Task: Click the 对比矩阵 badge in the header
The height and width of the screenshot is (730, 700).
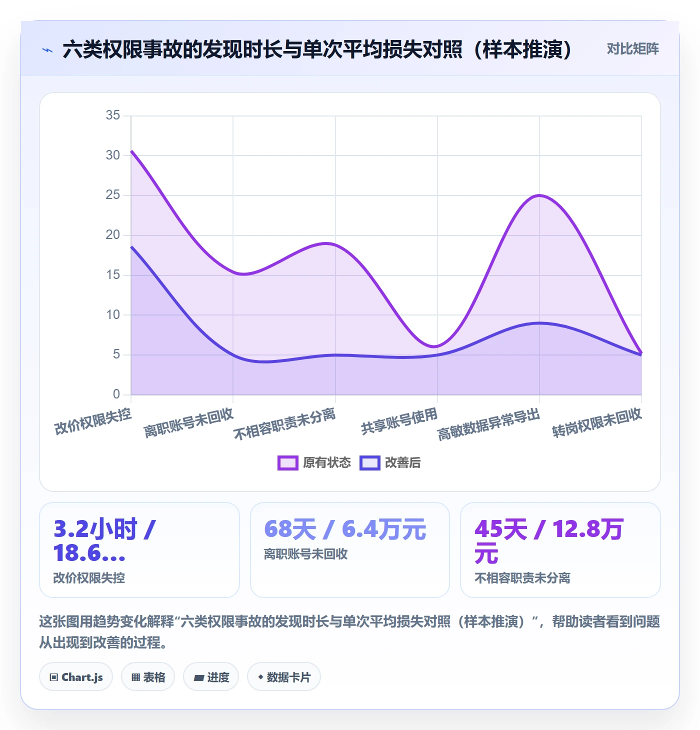Action: coord(632,49)
